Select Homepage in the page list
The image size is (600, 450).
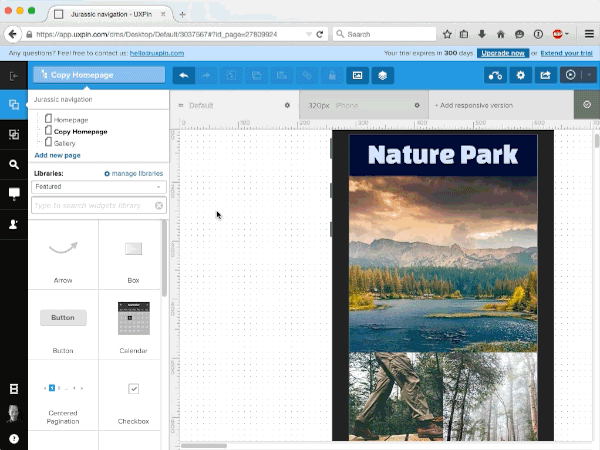(x=71, y=120)
